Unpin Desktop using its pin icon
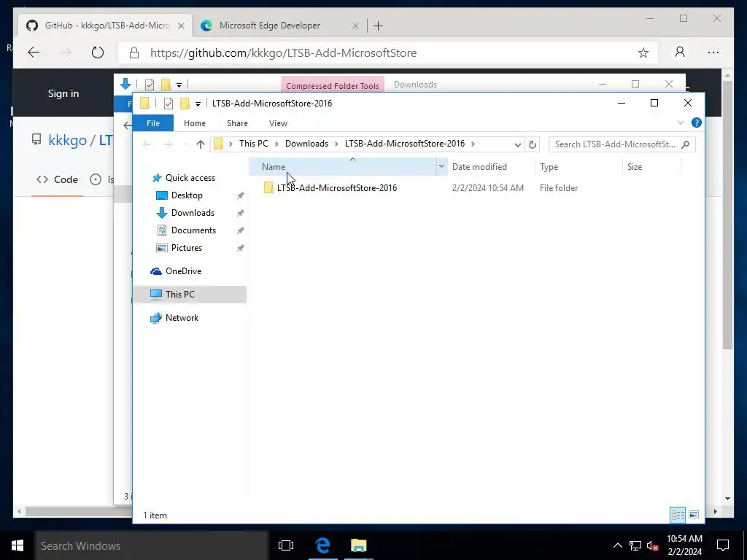Image resolution: width=747 pixels, height=560 pixels. click(x=241, y=195)
